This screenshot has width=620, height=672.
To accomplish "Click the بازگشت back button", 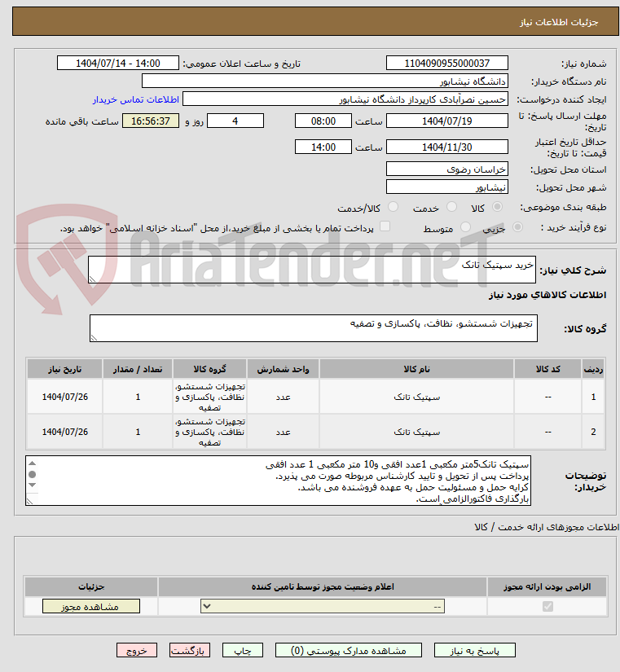I will tap(190, 650).
